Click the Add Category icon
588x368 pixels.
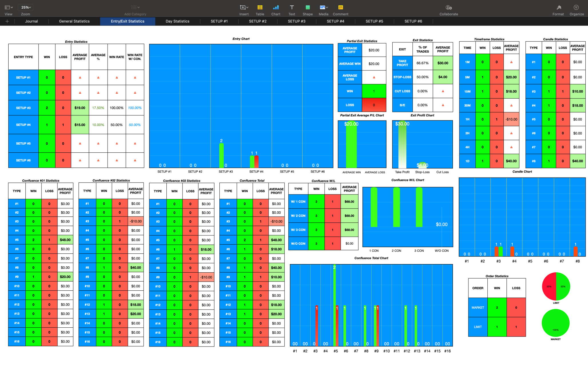135,7
